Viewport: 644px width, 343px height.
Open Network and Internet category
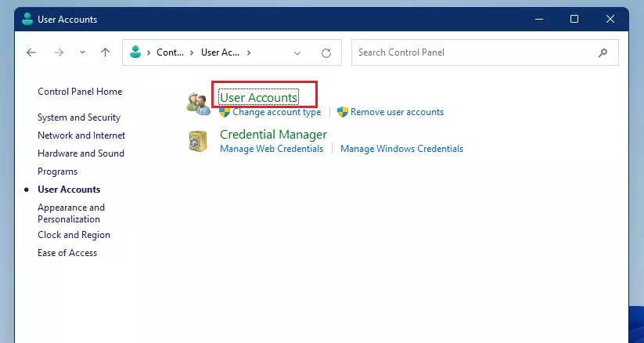click(81, 135)
